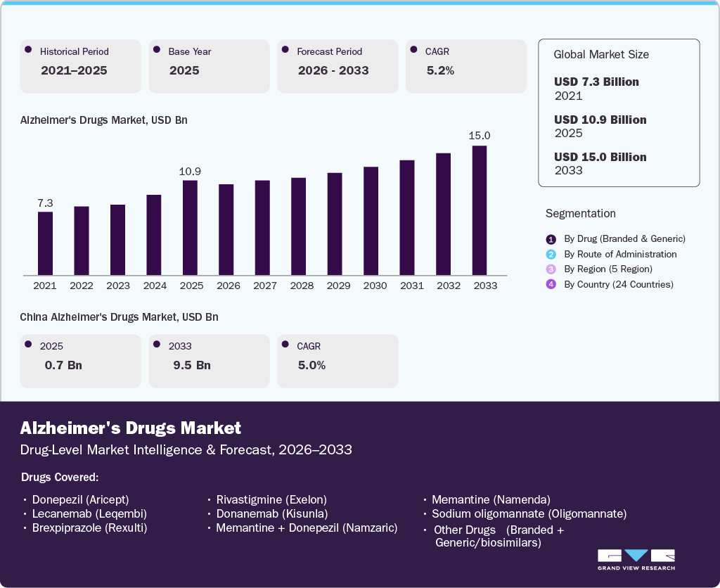720x588 pixels.
Task: Click the 2023 bar in the chart
Action: (x=117, y=240)
